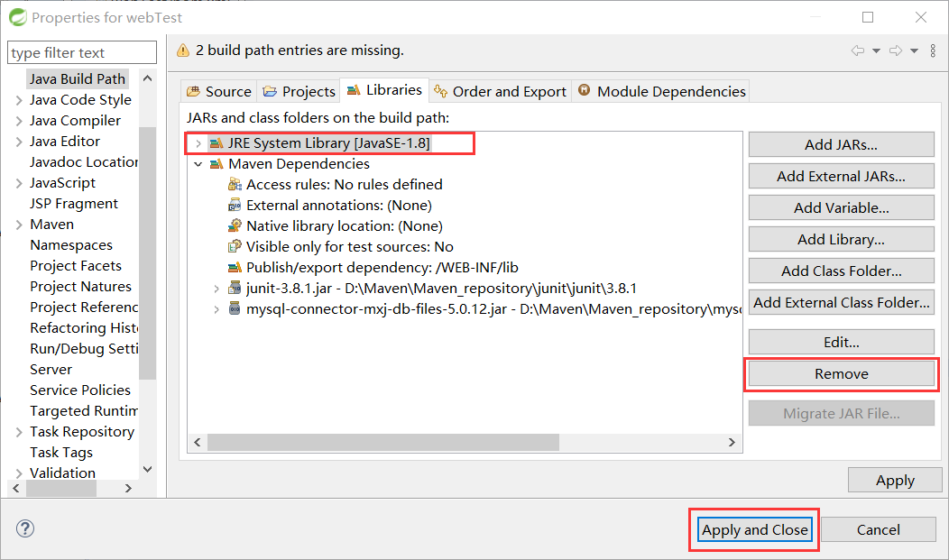Click the warning icon in the header
Viewport: 949px width, 560px height.
(x=183, y=50)
